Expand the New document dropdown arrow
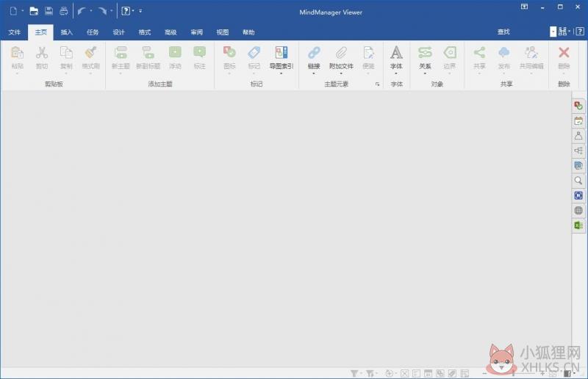 pyautogui.click(x=23, y=11)
